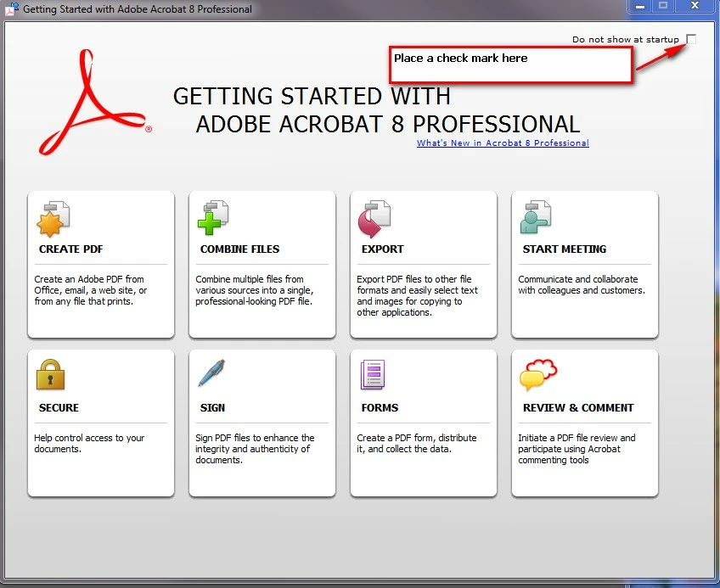Image resolution: width=720 pixels, height=588 pixels.
Task: Click the Review & Comment speech bubble icon
Action: [538, 374]
